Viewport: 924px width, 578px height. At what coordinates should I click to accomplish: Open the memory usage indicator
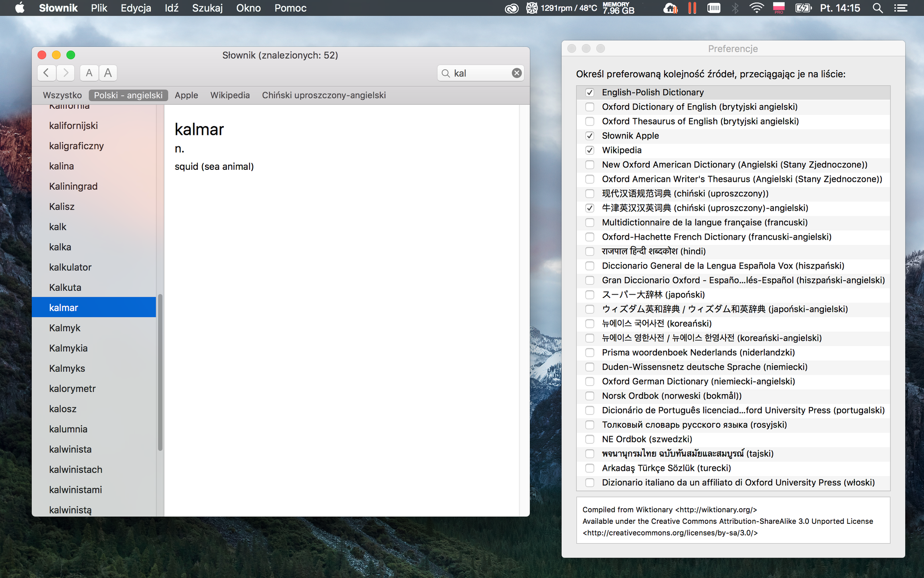(x=618, y=8)
